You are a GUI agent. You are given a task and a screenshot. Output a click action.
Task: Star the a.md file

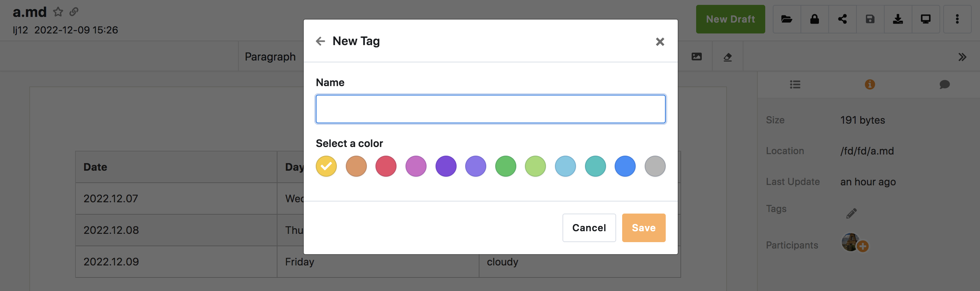coord(58,12)
